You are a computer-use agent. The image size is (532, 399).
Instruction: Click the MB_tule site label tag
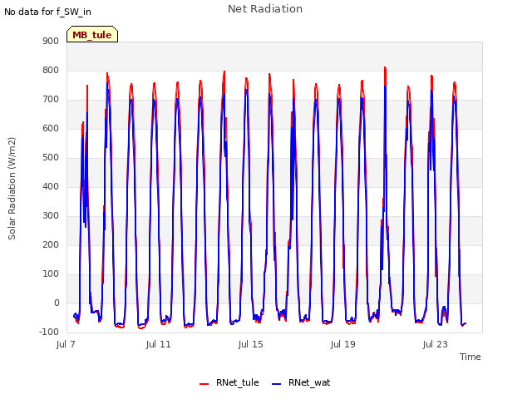(x=92, y=34)
